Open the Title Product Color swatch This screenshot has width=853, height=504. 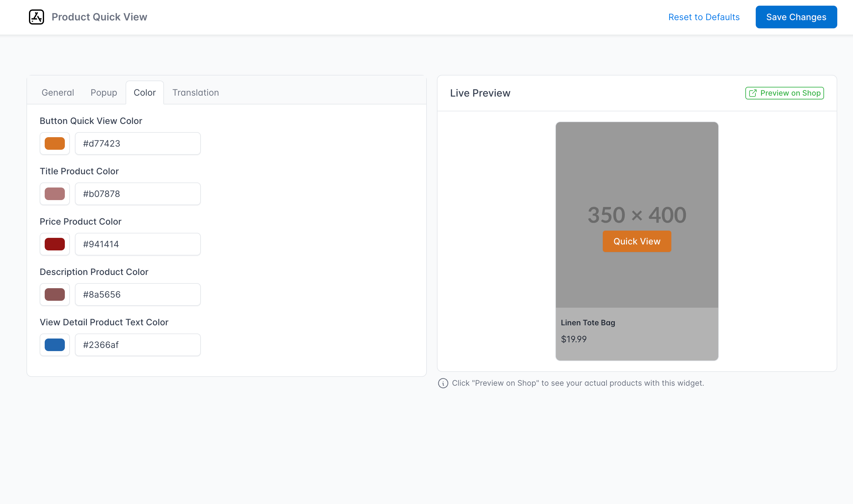coord(55,193)
